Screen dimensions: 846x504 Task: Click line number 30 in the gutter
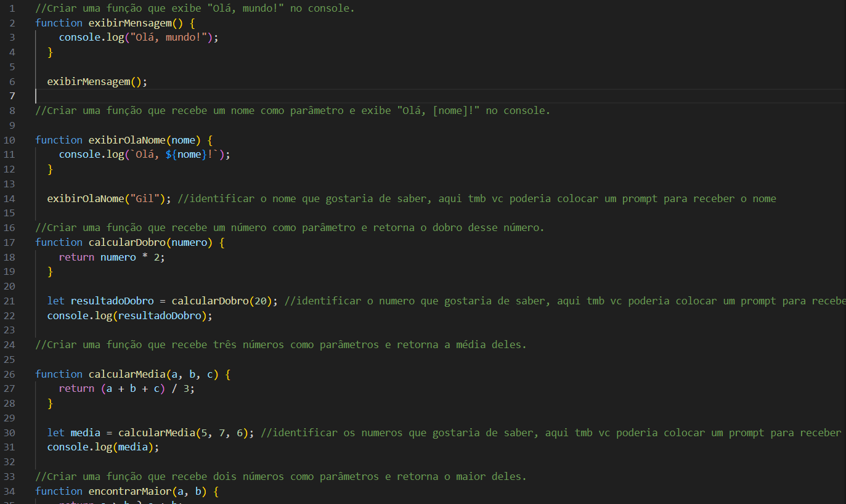coord(10,433)
